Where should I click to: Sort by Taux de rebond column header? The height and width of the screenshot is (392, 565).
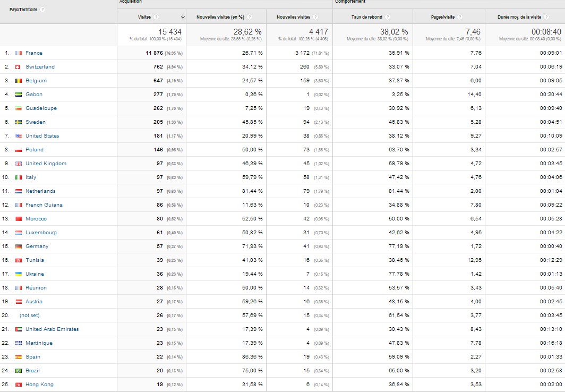pos(367,17)
